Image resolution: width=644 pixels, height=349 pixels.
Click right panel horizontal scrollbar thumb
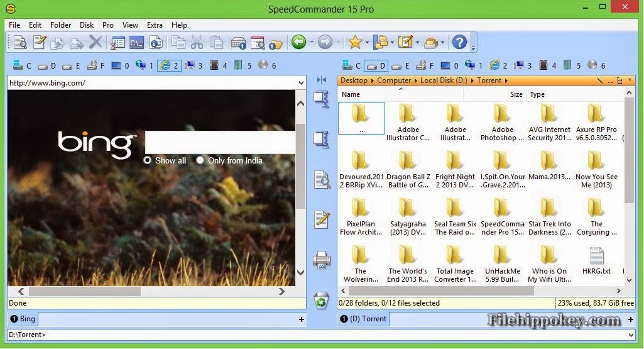442,291
